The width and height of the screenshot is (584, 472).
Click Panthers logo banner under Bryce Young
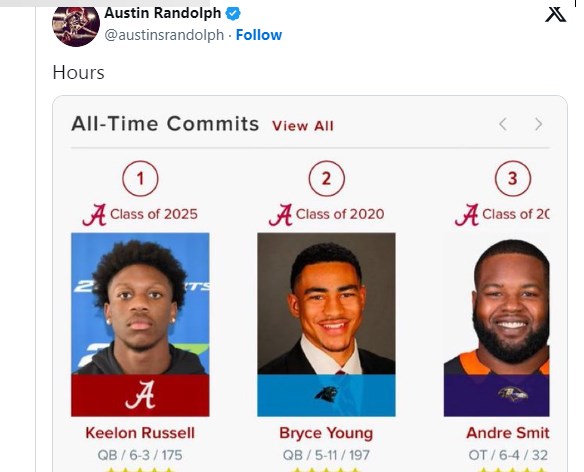pos(326,395)
